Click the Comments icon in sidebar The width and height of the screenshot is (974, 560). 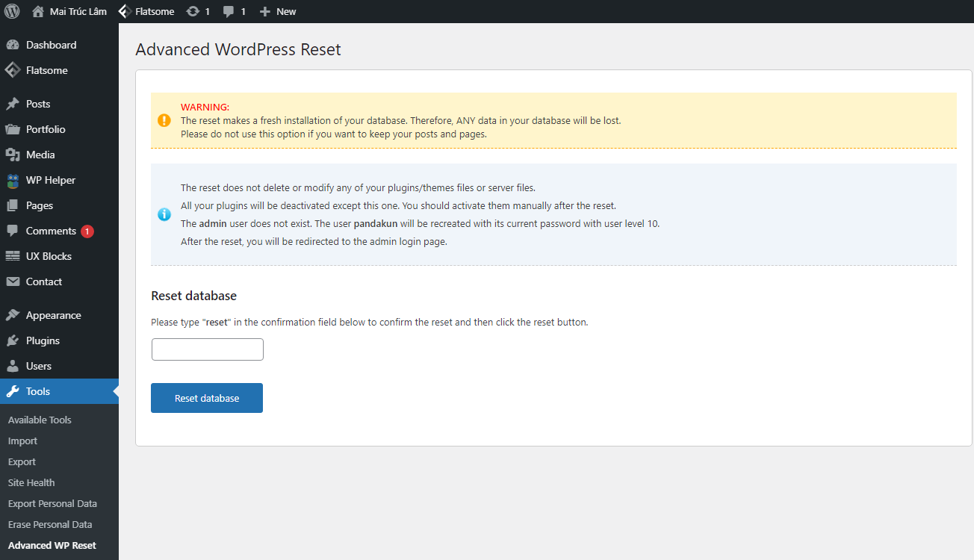[x=13, y=231]
